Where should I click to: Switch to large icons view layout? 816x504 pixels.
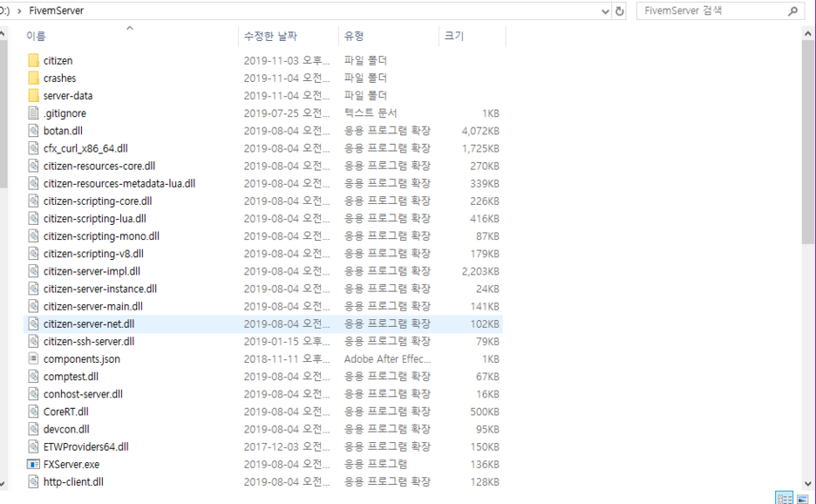tap(803, 498)
